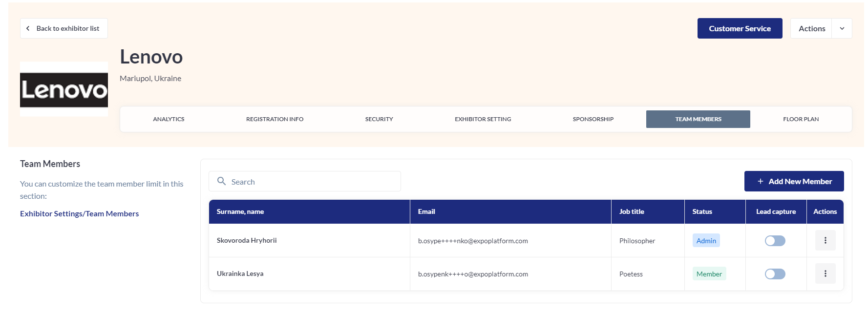The image size is (868, 315).
Task: Select the Exhibitor Setting tab
Action: point(483,119)
